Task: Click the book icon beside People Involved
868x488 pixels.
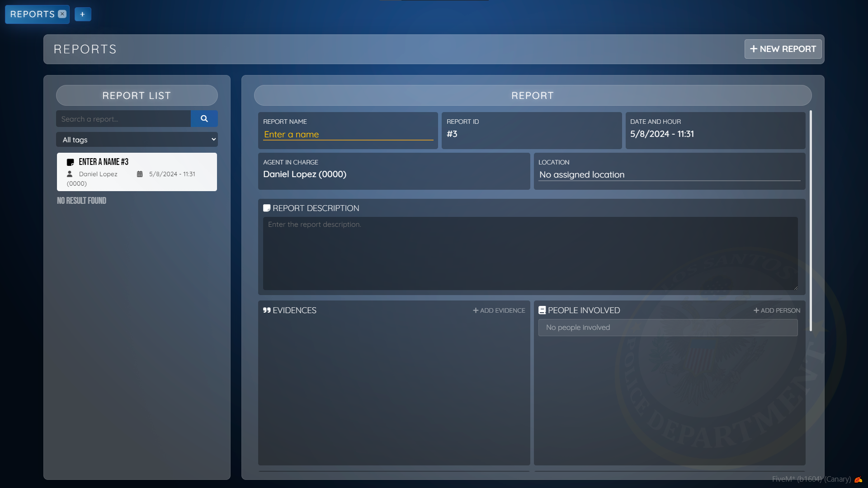Action: click(542, 310)
